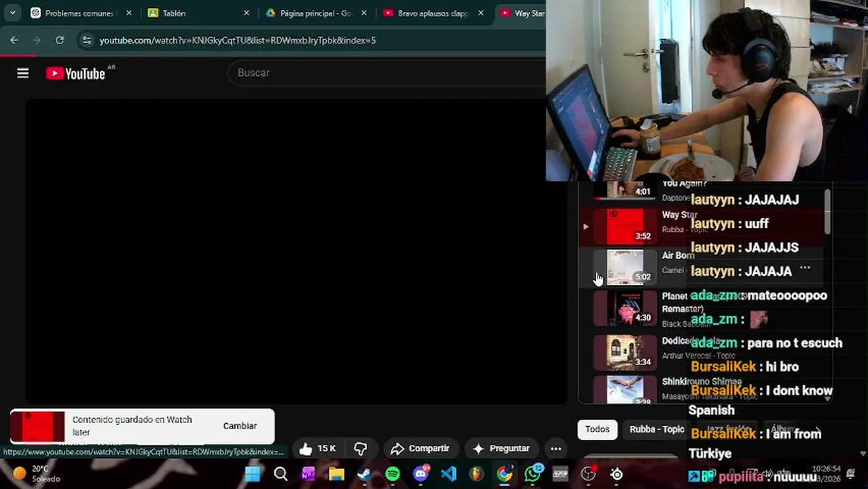Open File Explorer from the taskbar

[x=336, y=473]
